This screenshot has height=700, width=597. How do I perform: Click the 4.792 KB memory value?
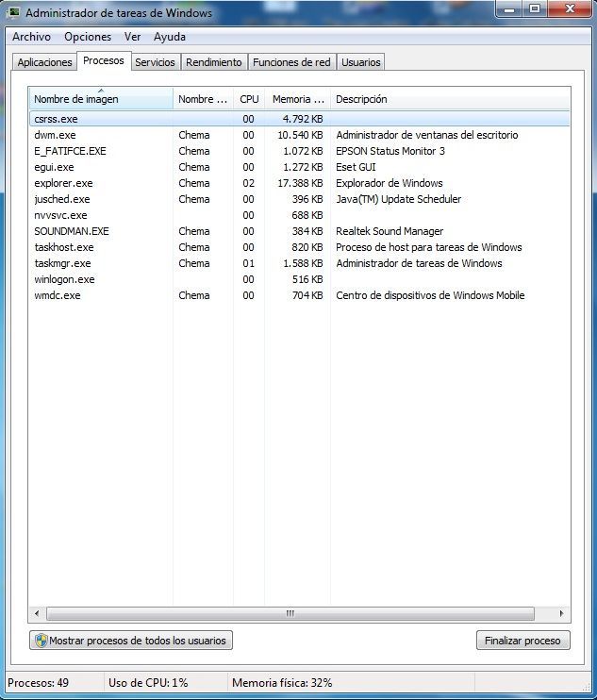coord(303,119)
